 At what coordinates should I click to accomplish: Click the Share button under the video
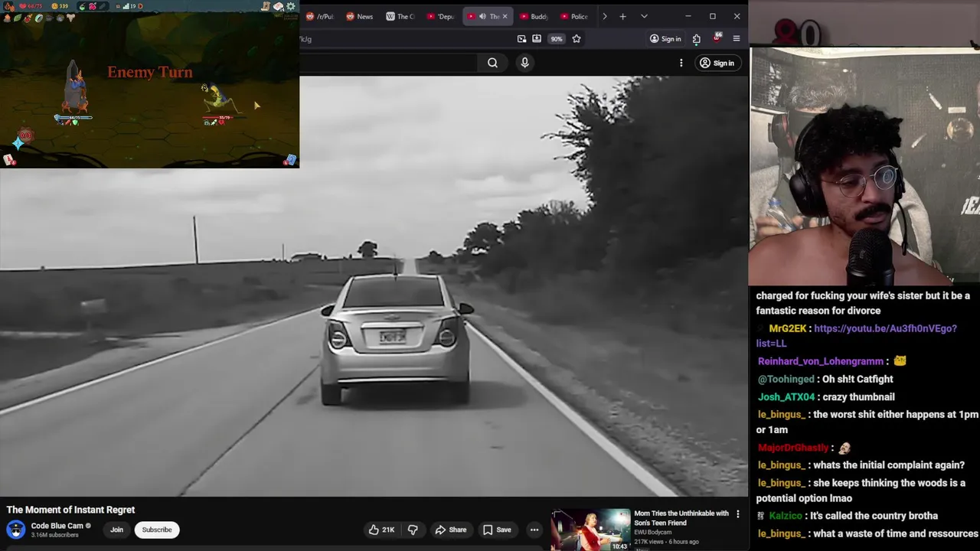click(x=450, y=530)
